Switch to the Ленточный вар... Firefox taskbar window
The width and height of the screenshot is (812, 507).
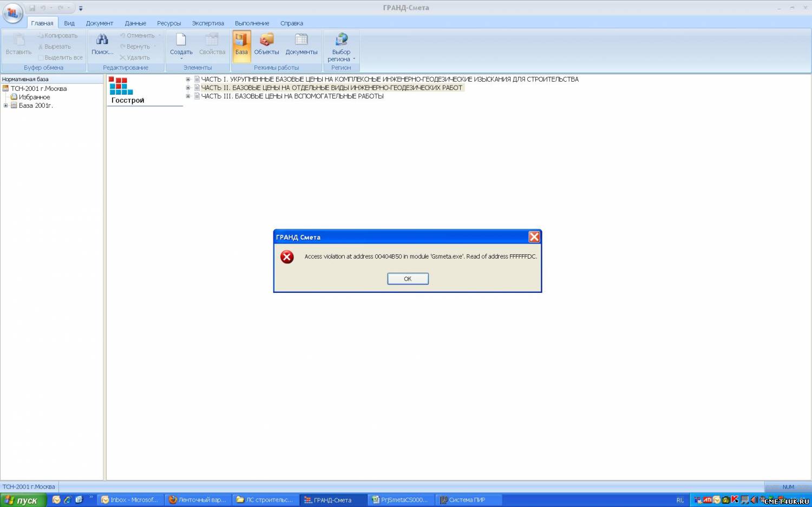coord(198,500)
